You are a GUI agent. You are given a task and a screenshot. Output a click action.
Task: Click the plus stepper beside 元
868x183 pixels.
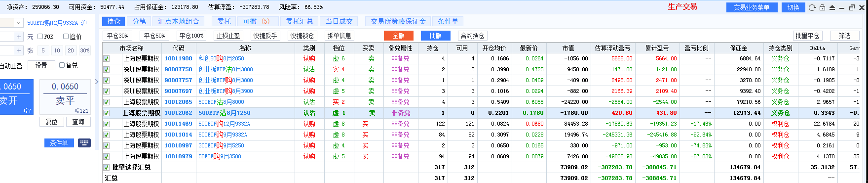pos(19,37)
